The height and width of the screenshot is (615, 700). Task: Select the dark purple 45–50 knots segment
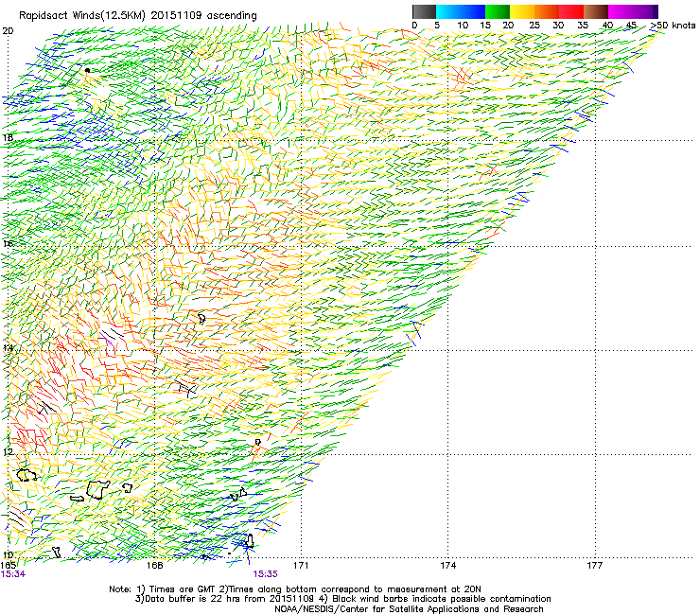645,11
